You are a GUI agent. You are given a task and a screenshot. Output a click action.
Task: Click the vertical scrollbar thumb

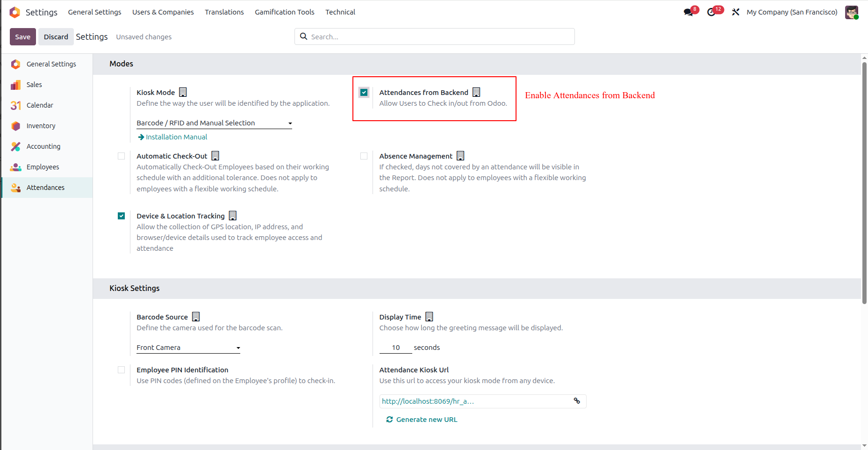coord(864,182)
